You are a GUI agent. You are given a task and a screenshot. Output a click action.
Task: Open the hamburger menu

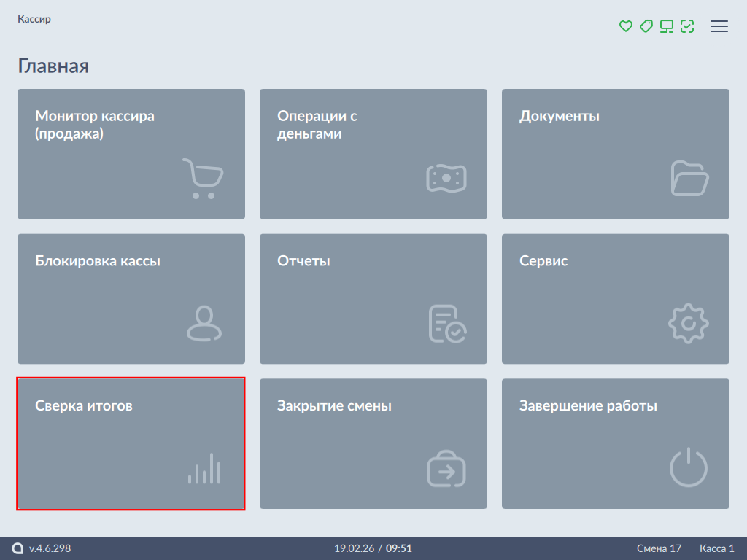click(719, 26)
